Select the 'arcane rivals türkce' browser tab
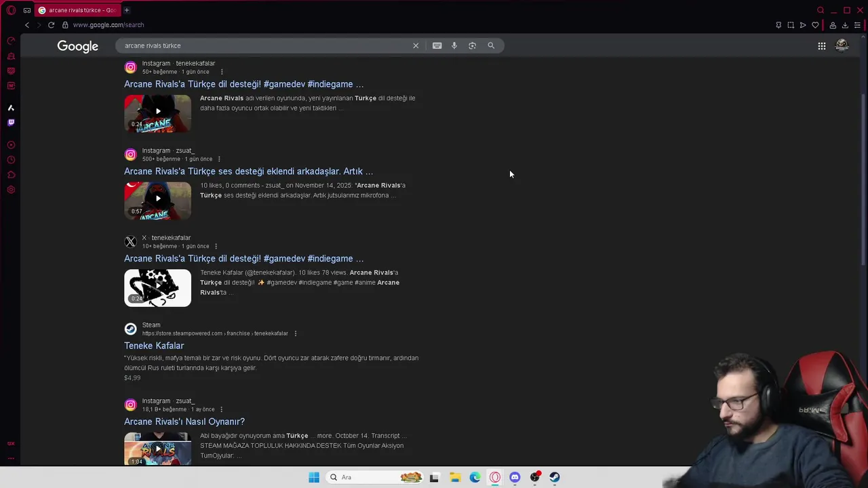Screen dimensions: 868x488 78,10
